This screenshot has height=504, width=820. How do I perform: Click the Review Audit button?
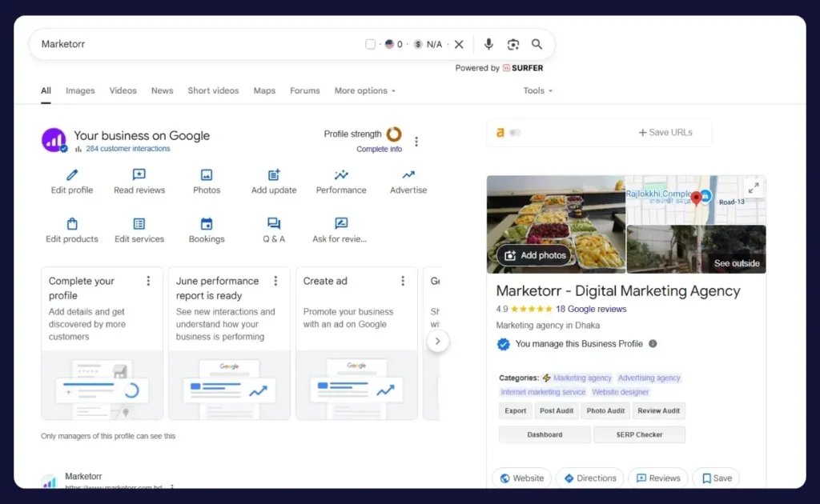[x=659, y=411]
